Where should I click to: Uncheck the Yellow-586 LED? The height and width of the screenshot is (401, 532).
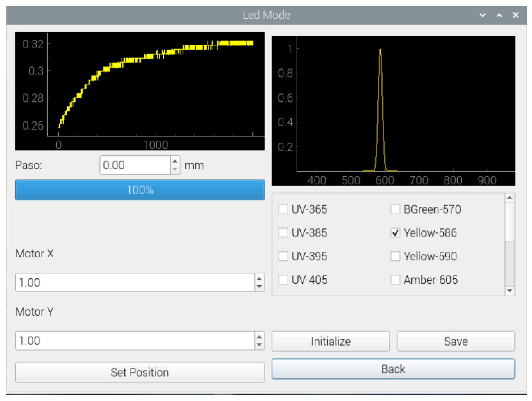tap(395, 233)
